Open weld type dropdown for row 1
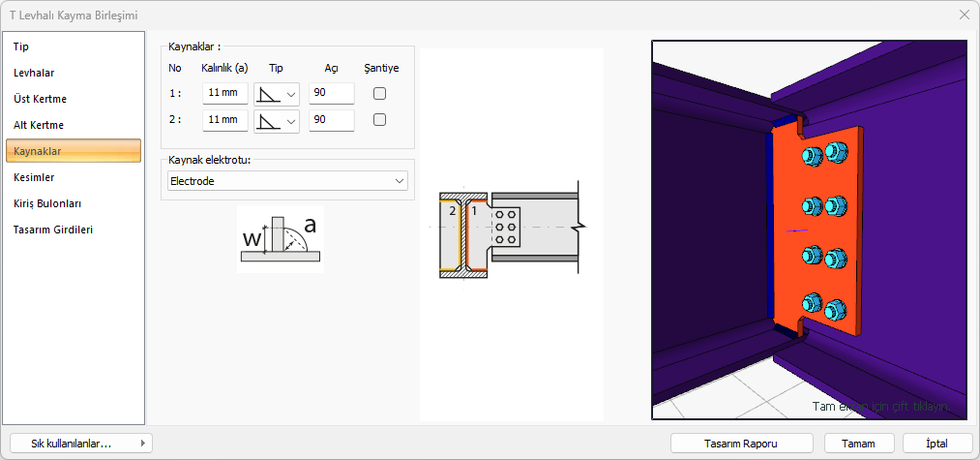The width and height of the screenshot is (980, 460). pos(277,94)
